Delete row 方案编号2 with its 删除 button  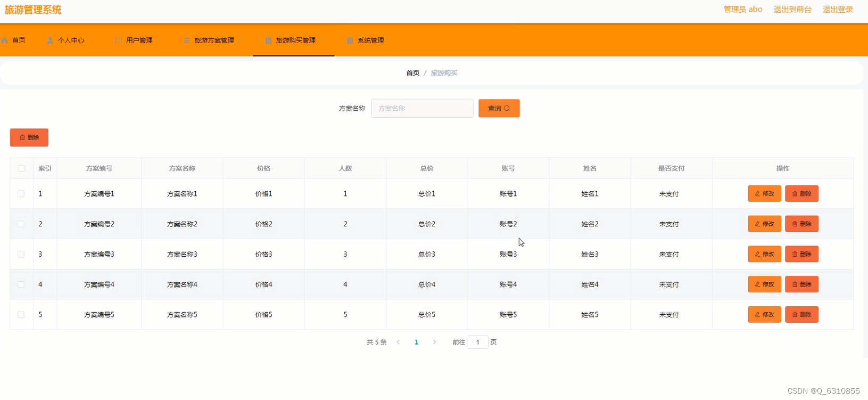(801, 224)
